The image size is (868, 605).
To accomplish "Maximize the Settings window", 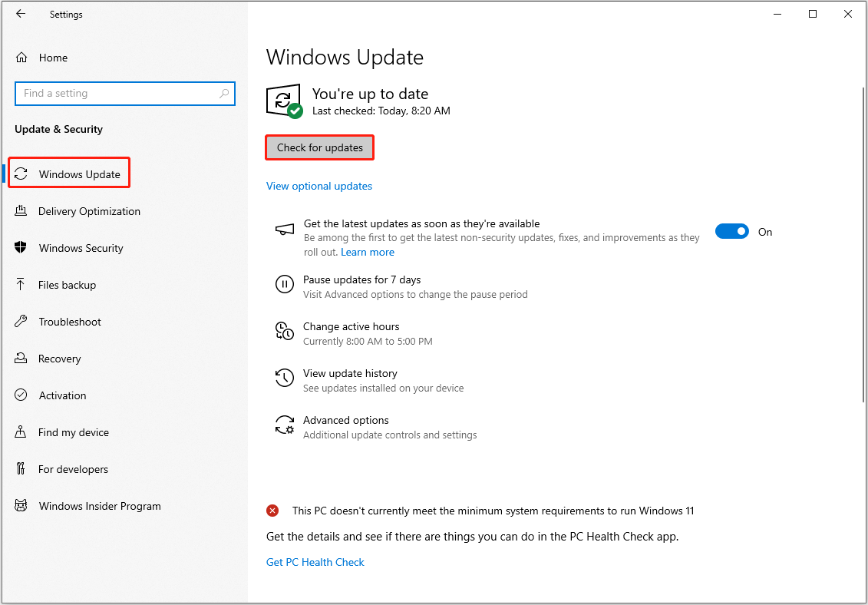I will pyautogui.click(x=813, y=15).
